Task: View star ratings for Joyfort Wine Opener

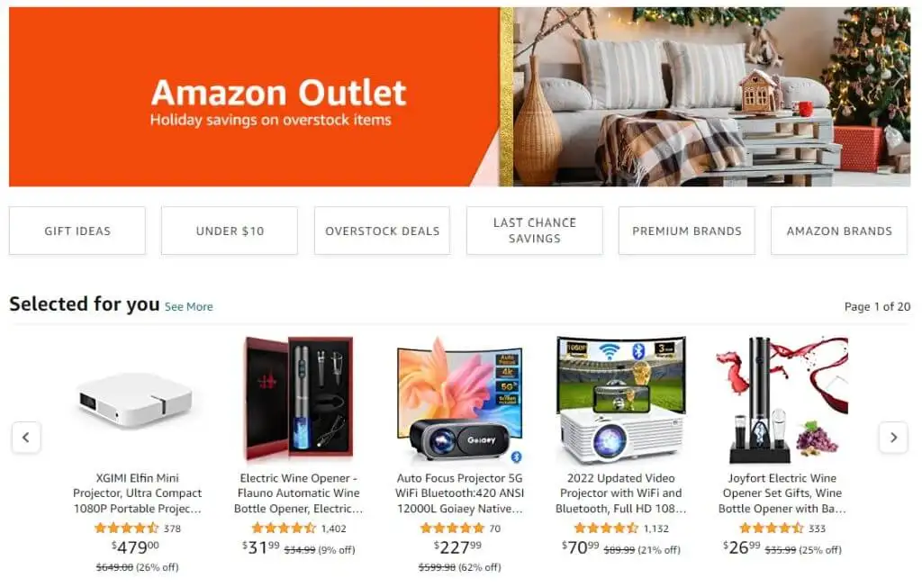Action: pos(771,528)
